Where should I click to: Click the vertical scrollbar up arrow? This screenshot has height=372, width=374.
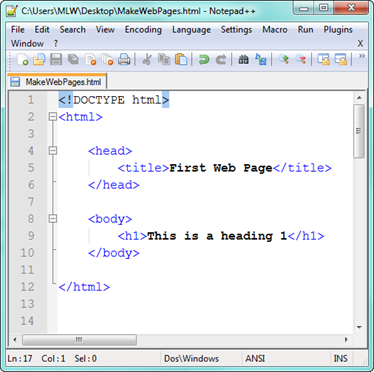click(359, 98)
